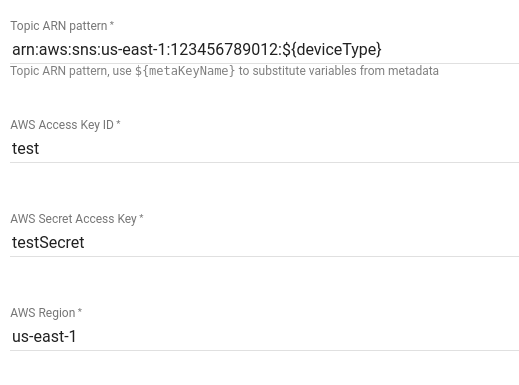The width and height of the screenshot is (519, 385).
Task: Select the AWS Secret Access Key field
Action: [264, 243]
